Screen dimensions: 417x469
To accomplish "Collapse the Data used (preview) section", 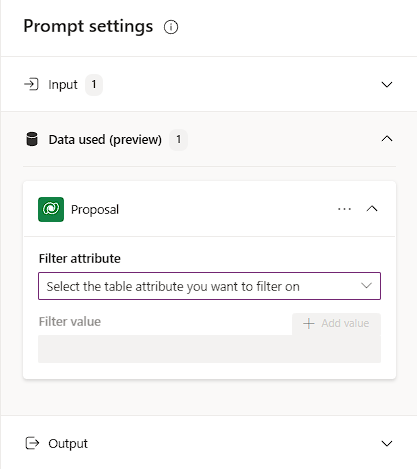I will (x=387, y=138).
